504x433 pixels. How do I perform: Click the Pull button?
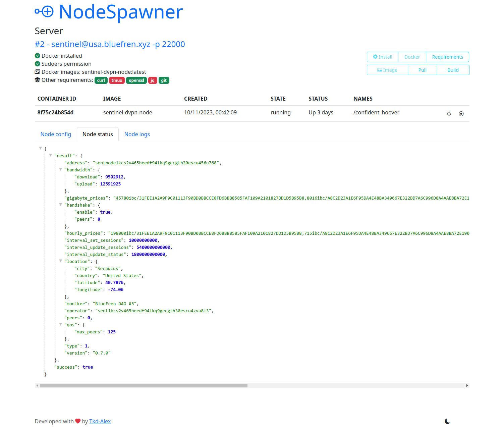tap(422, 70)
